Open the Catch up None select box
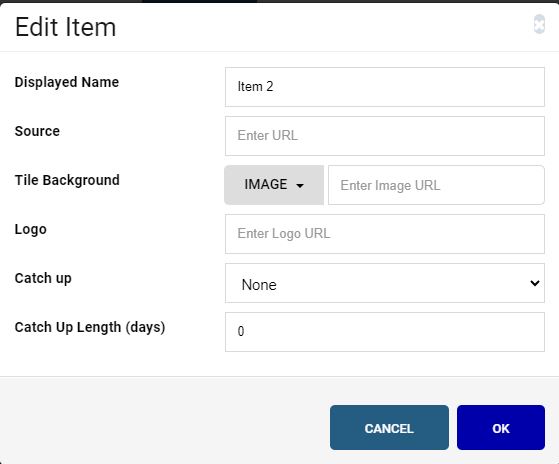The width and height of the screenshot is (559, 464). (385, 283)
